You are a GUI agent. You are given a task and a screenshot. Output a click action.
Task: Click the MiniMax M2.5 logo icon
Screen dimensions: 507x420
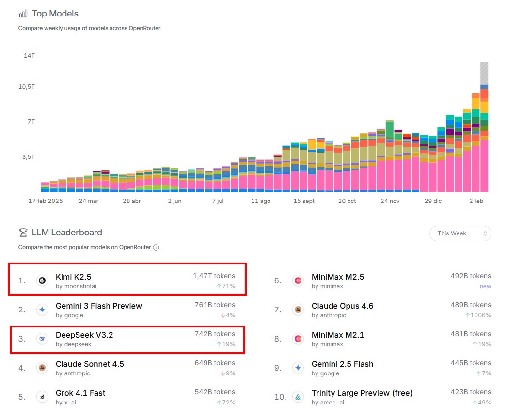point(298,280)
